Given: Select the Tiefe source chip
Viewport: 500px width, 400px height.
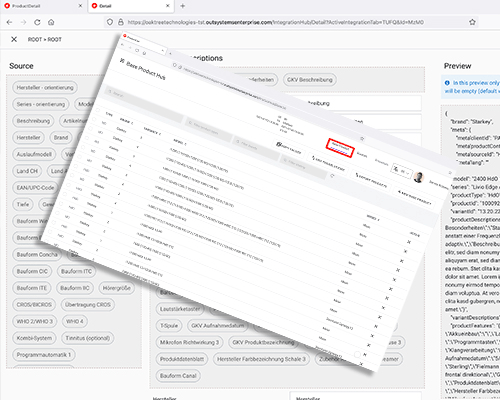Looking at the screenshot, I should [23, 204].
